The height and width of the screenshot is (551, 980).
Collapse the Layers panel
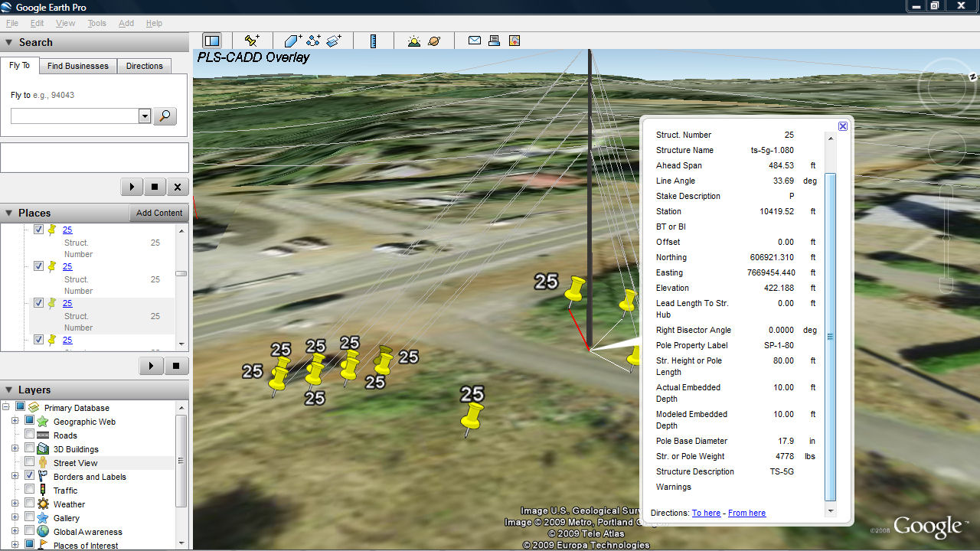tap(9, 390)
